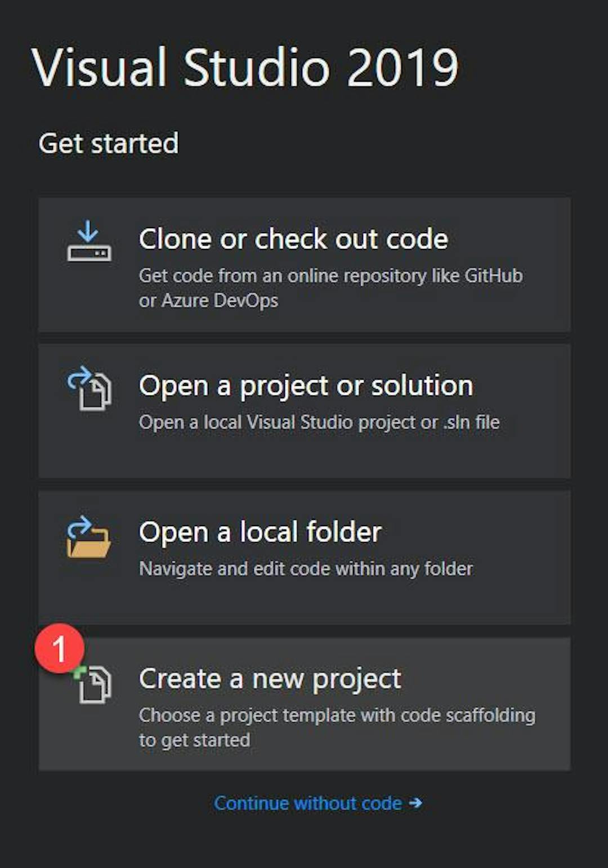Click the .sln file description text
Viewport: 608px width, 868px height.
319,422
